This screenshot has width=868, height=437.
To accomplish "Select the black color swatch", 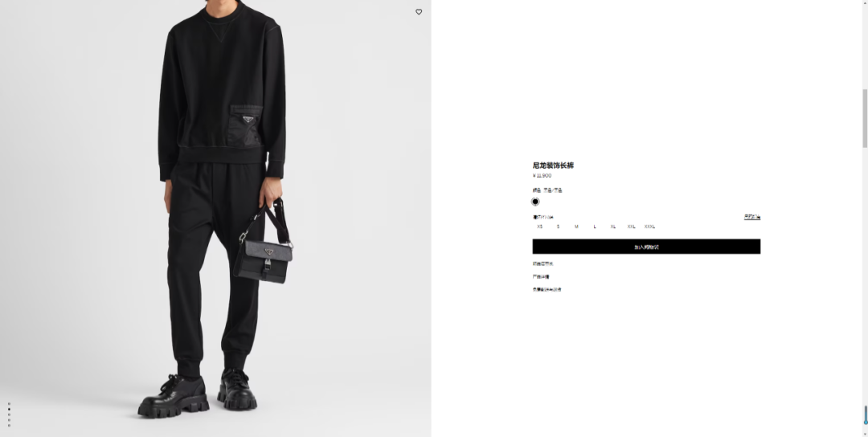I will point(535,202).
